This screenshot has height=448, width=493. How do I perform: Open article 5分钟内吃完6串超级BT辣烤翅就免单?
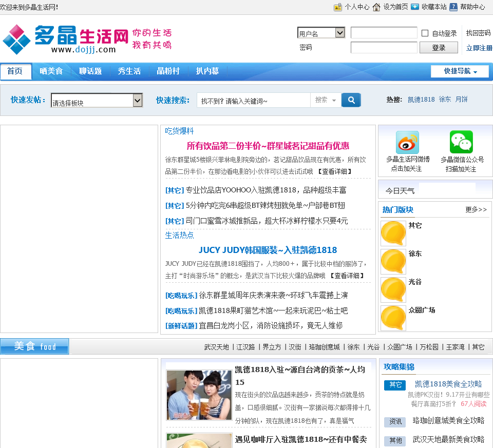click(266, 205)
